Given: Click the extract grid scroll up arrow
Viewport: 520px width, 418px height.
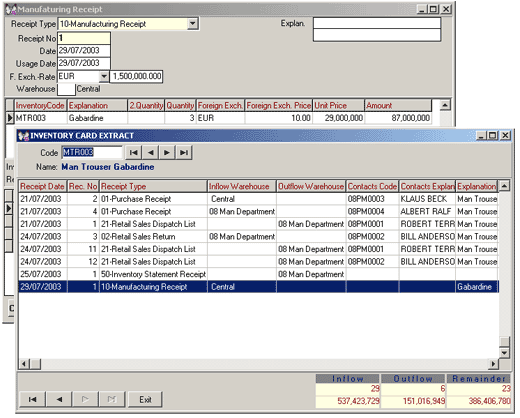Looking at the screenshot, I should point(504,186).
